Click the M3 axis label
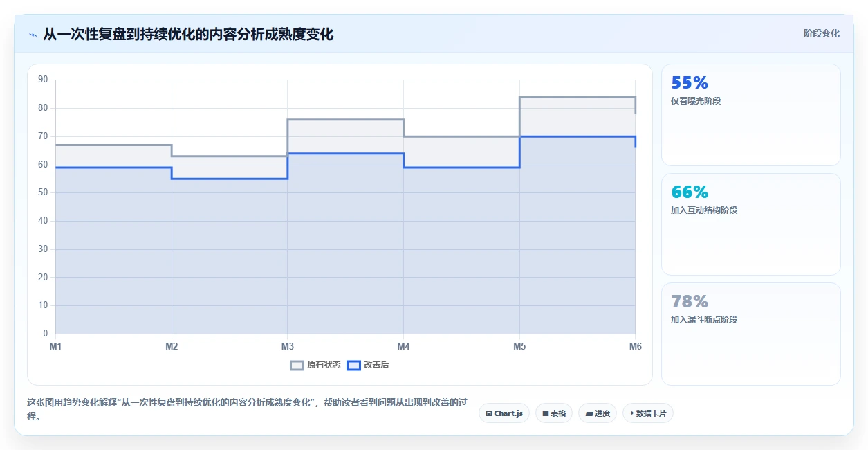 287,346
